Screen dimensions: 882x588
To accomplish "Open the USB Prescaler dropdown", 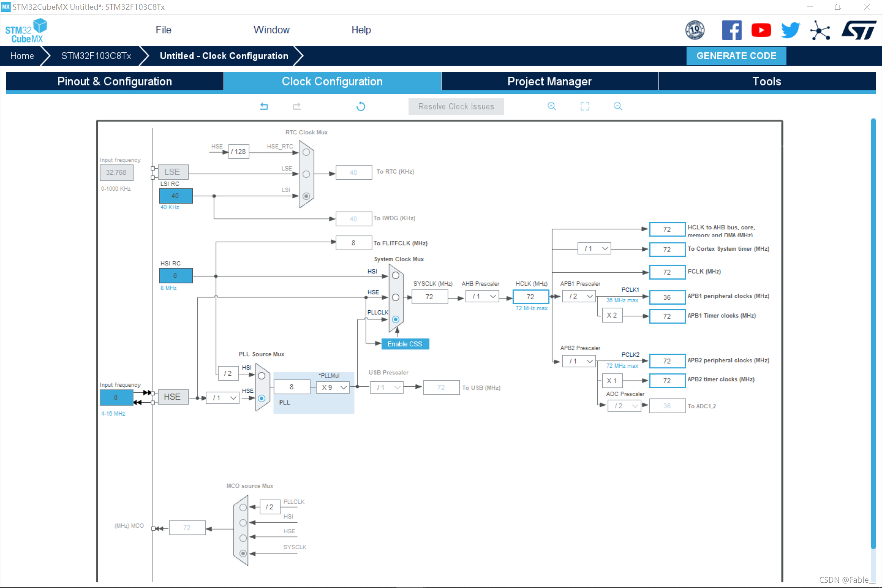I will [387, 388].
